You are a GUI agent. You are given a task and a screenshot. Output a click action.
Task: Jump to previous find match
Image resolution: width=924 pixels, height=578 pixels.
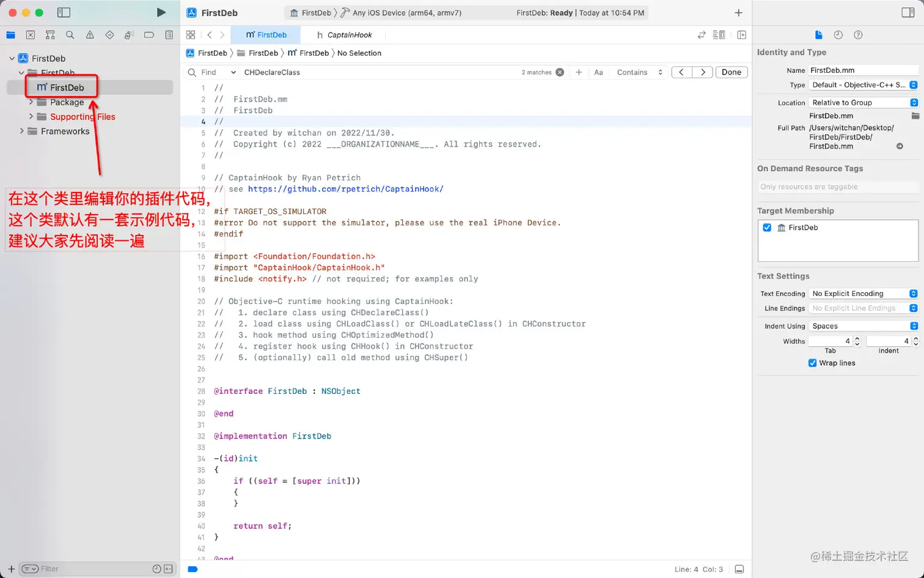(x=682, y=72)
